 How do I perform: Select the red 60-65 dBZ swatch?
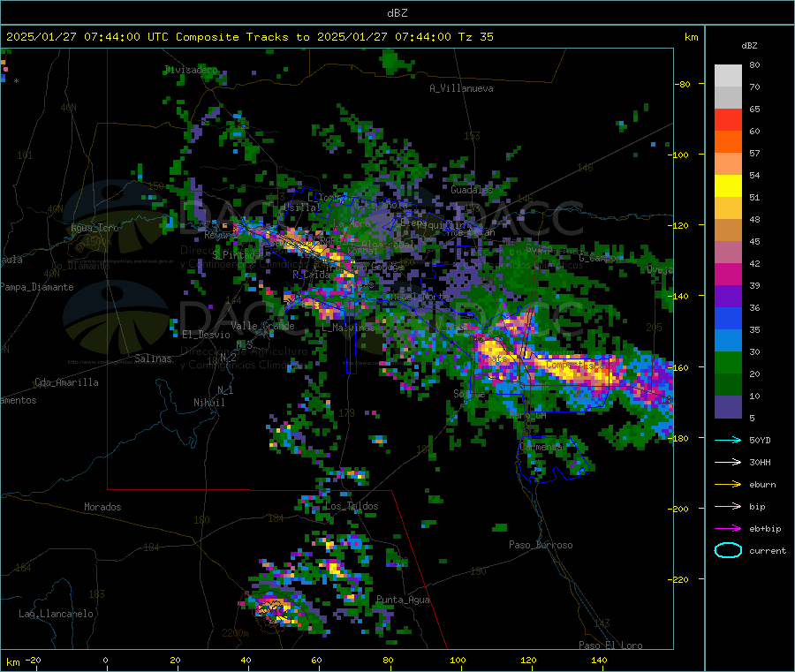[728, 119]
